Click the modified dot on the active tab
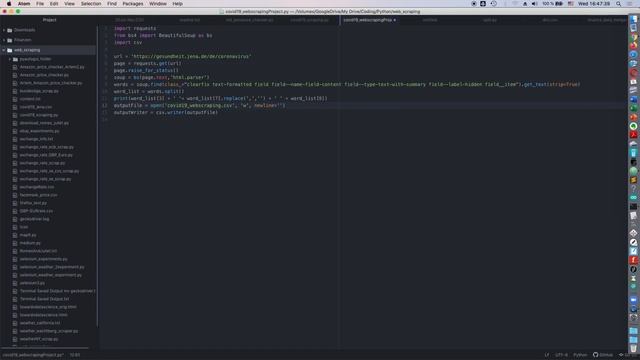 coord(395,20)
